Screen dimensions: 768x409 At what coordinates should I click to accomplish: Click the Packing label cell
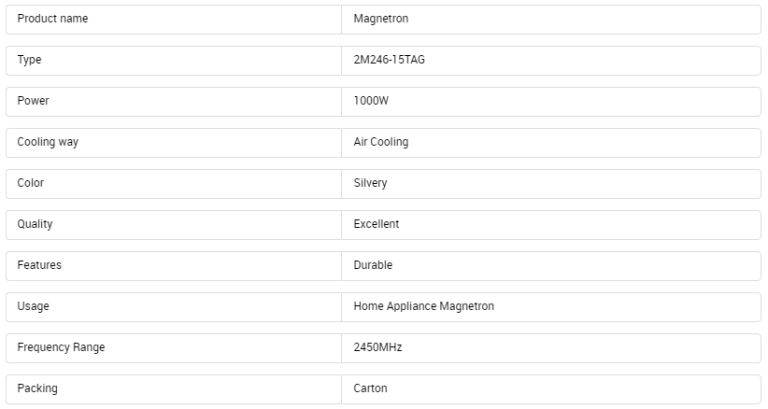click(x=174, y=389)
